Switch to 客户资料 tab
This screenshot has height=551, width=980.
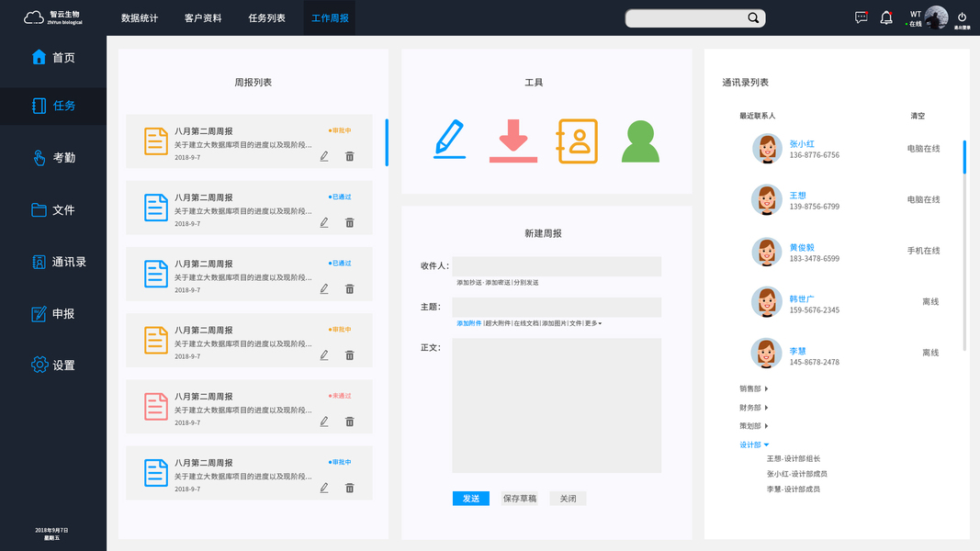[x=203, y=18]
